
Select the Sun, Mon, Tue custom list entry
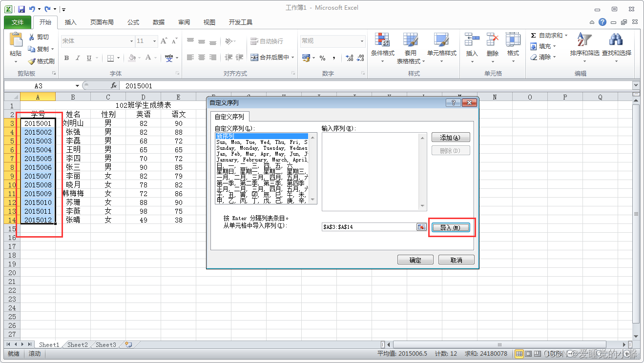(262, 142)
